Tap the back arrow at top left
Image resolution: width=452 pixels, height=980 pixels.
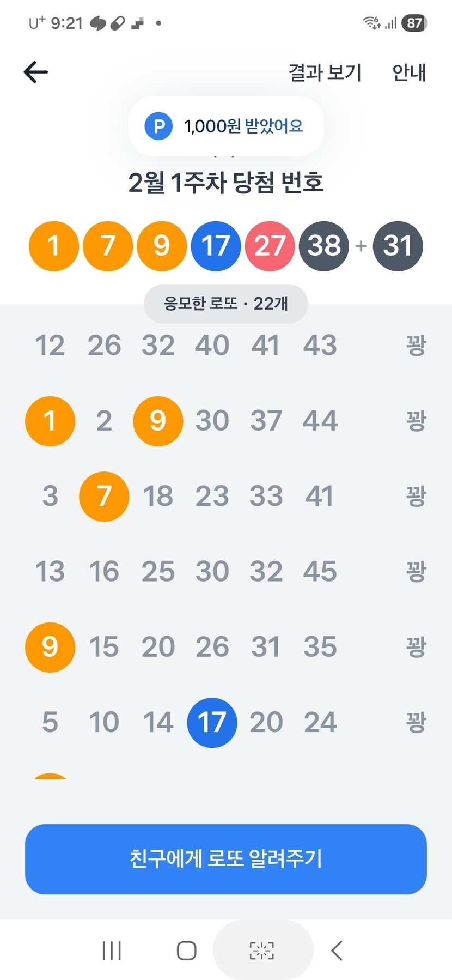[36, 72]
